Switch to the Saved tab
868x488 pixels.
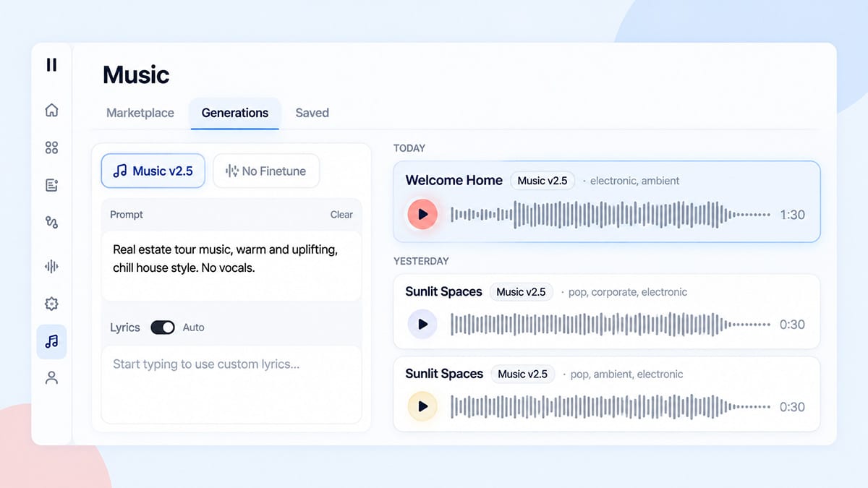pos(312,113)
